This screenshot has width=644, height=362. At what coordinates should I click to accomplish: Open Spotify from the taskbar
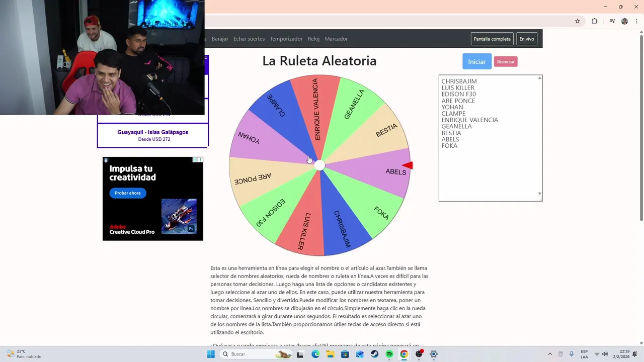(389, 354)
